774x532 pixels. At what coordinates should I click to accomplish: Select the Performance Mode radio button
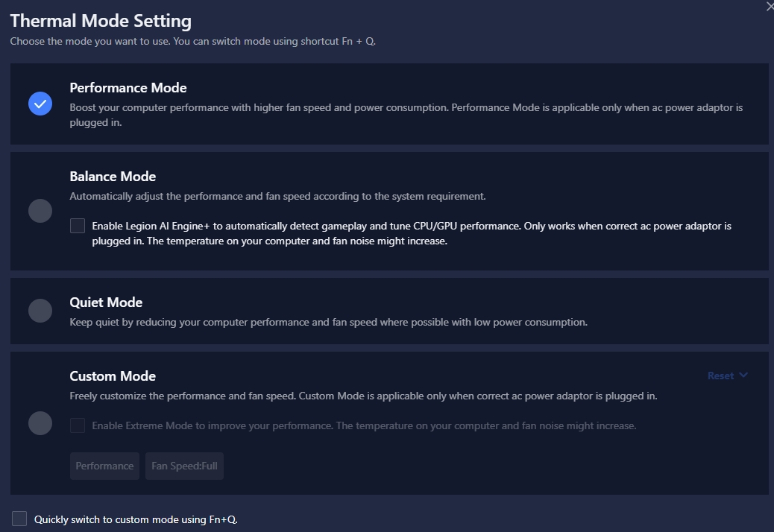pos(40,104)
